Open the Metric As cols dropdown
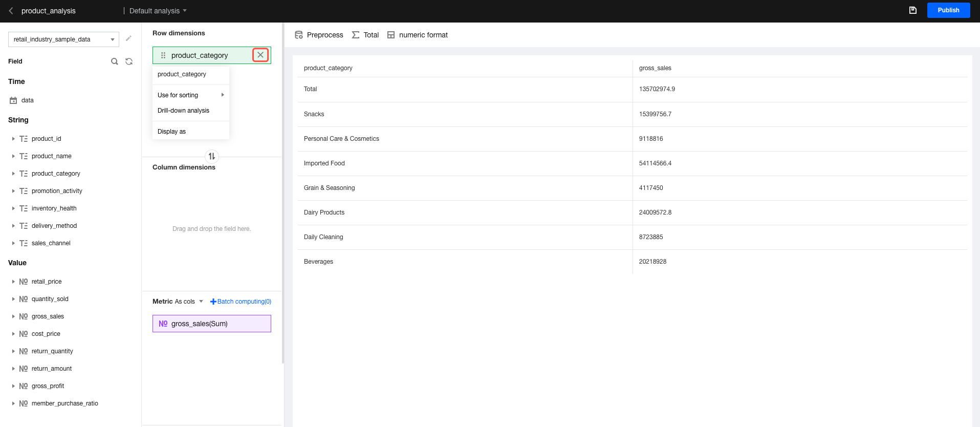This screenshot has width=980, height=427. click(201, 302)
